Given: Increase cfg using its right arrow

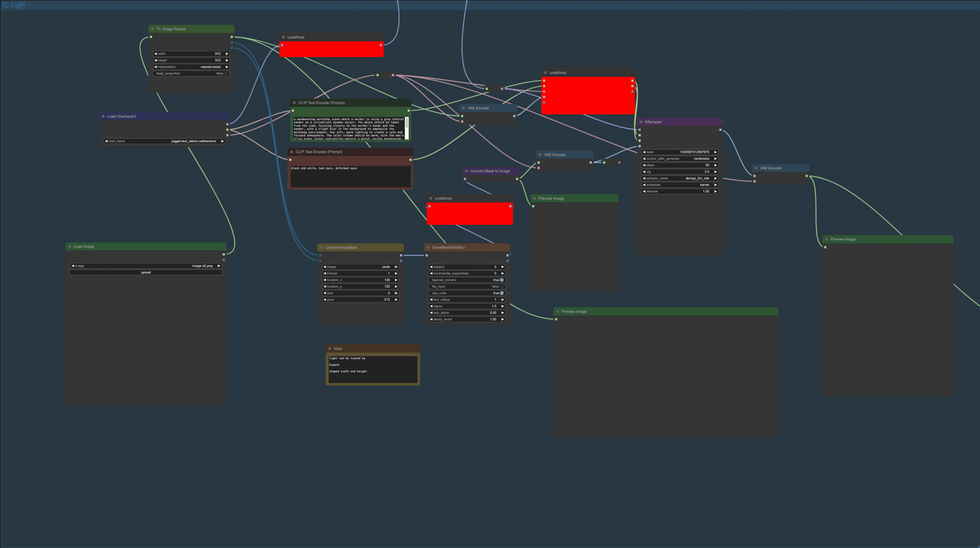Looking at the screenshot, I should click(x=715, y=172).
